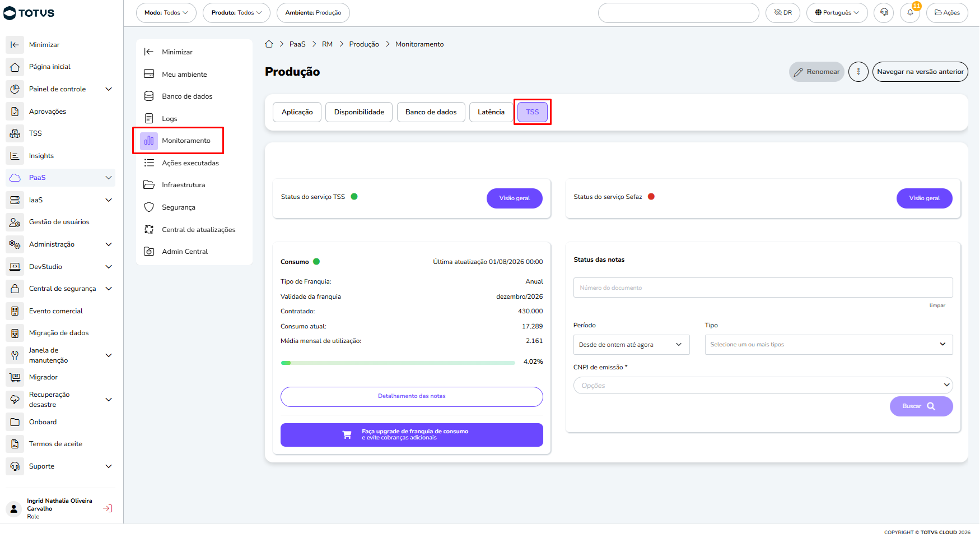Click the Buscar search button
The height and width of the screenshot is (542, 980).
921,406
